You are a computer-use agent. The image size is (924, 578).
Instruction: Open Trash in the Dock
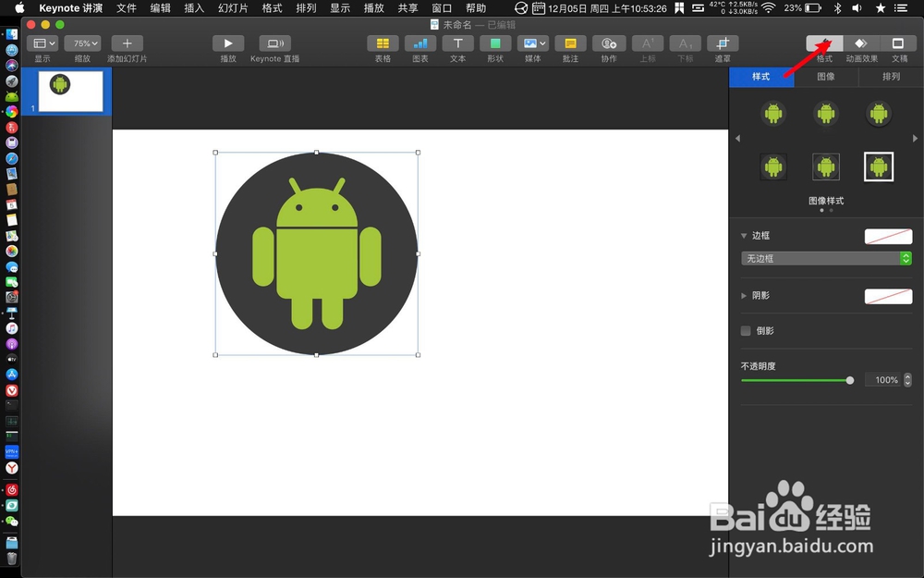(12, 558)
